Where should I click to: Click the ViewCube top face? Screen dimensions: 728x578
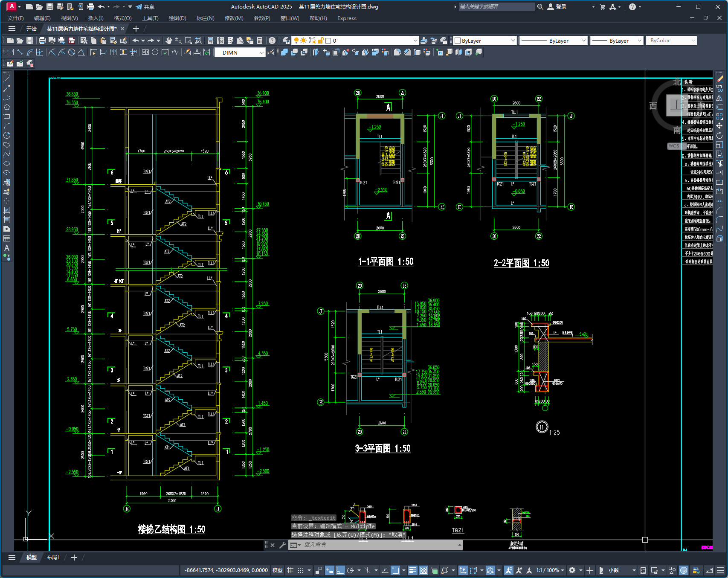click(x=677, y=105)
